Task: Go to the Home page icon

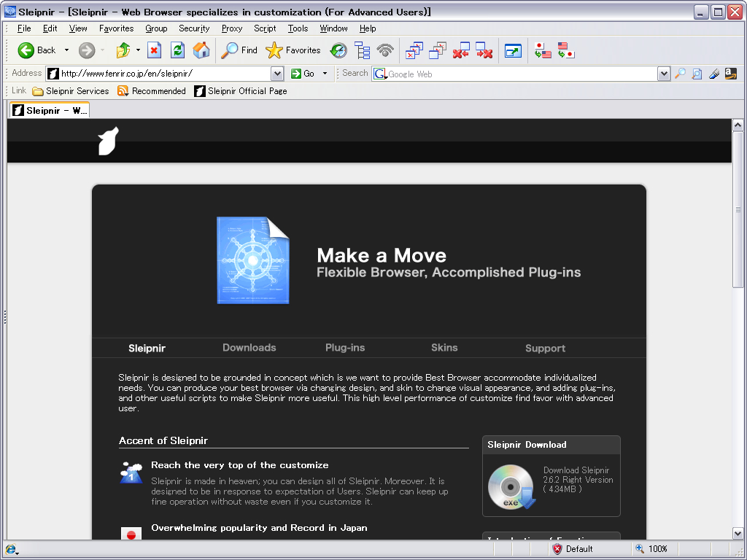Action: coord(201,50)
